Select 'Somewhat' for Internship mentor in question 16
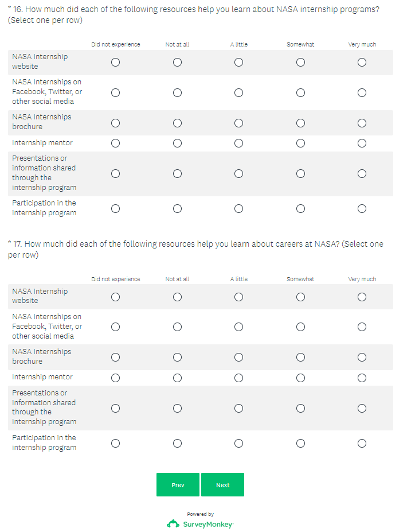 300,143
